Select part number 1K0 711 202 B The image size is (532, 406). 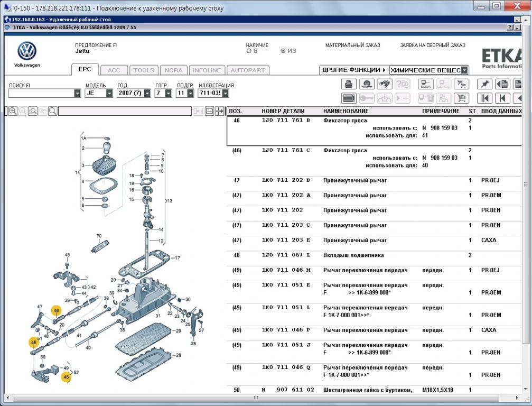[286, 180]
